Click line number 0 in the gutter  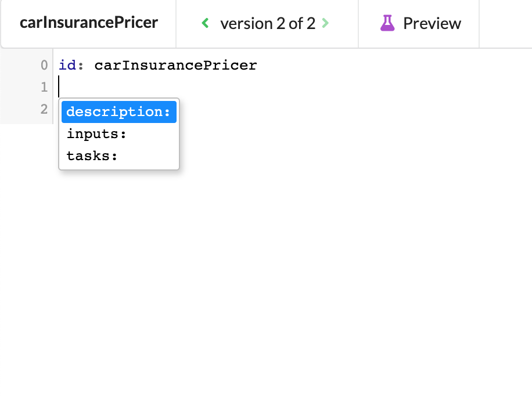pyautogui.click(x=44, y=65)
